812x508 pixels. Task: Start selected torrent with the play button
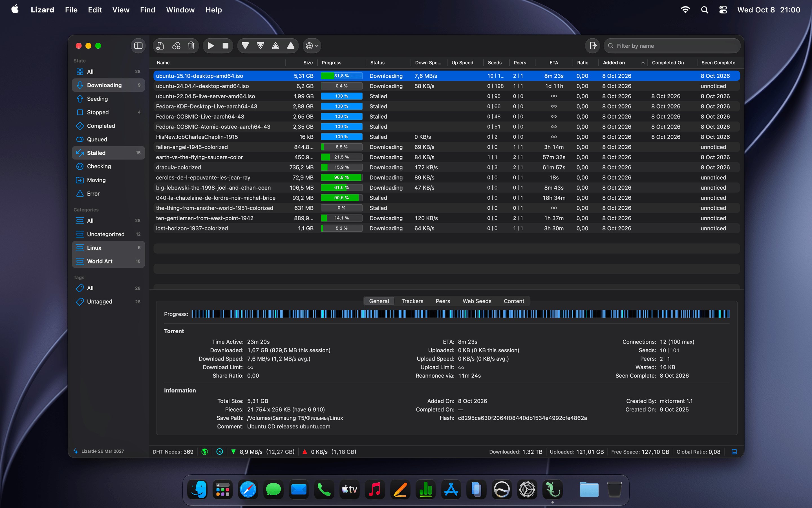211,46
